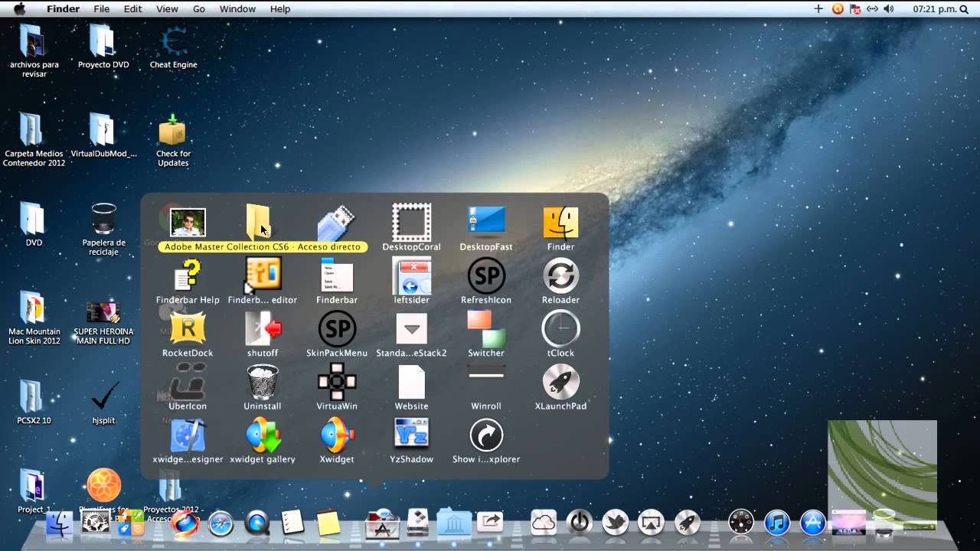Open VirtuaWin
The width and height of the screenshot is (980, 551).
[x=337, y=382]
